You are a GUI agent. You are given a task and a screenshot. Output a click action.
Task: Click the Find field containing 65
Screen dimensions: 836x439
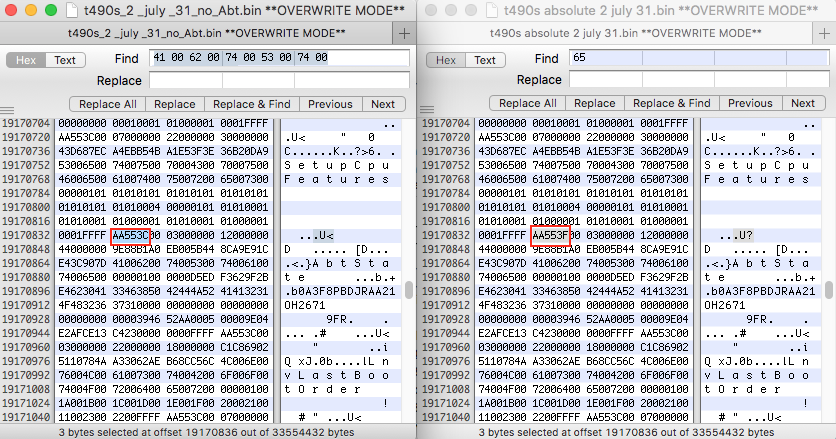(x=699, y=58)
